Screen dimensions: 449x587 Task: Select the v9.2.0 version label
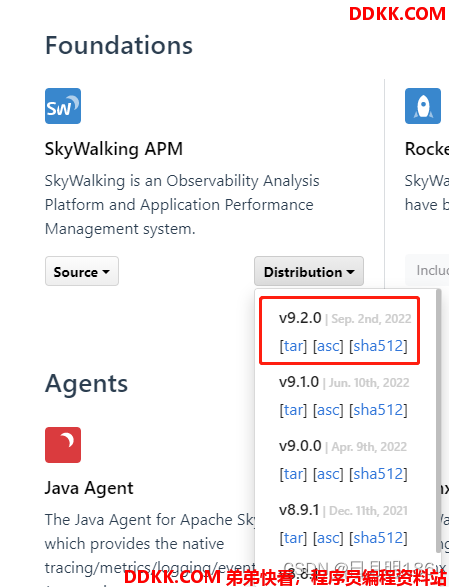coord(300,318)
